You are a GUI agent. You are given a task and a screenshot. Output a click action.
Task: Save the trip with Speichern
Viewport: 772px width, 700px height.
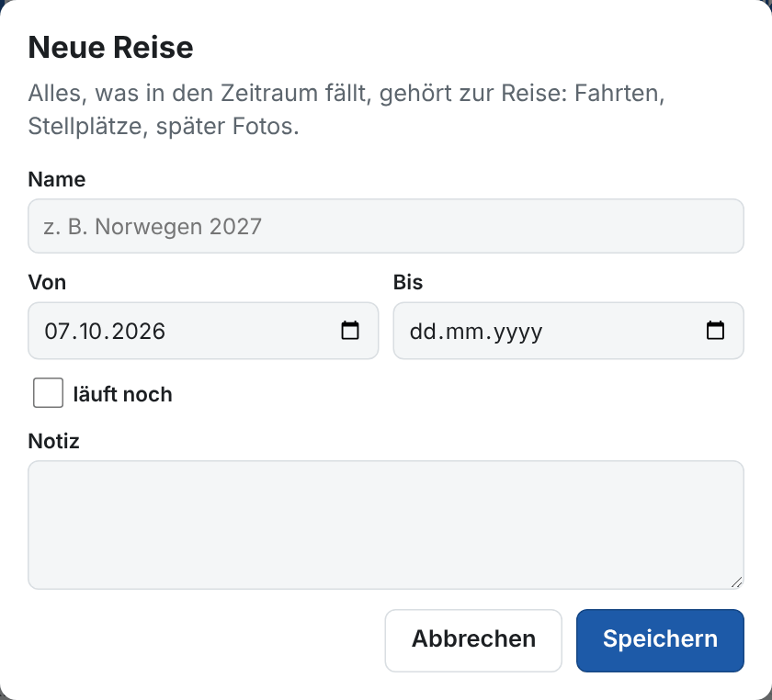coord(660,640)
